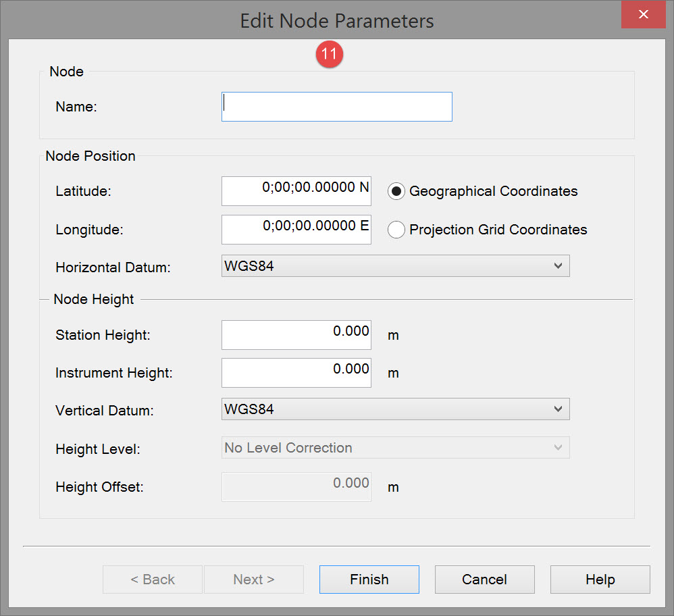Cancel the Edit Node Parameters dialog
Image resolution: width=674 pixels, height=616 pixels.
pos(484,580)
